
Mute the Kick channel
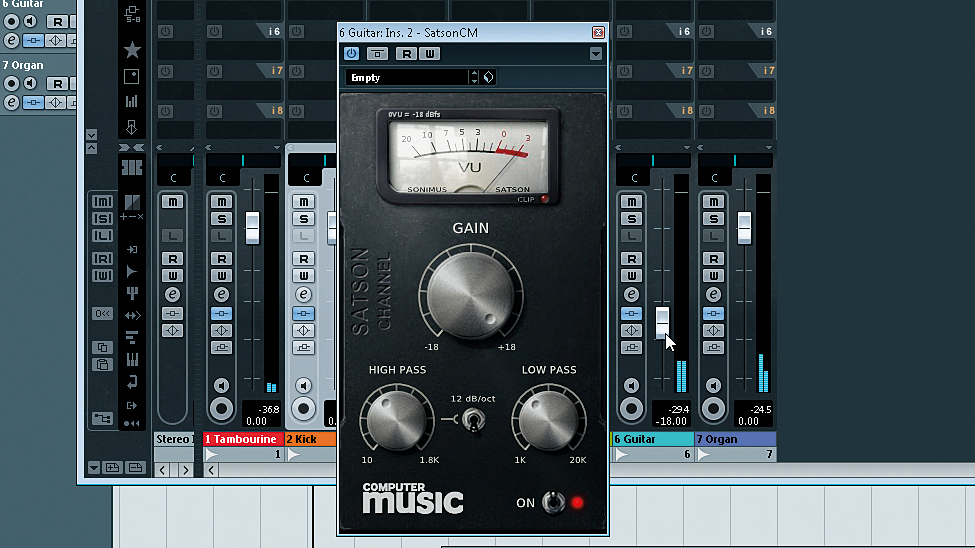coord(303,202)
